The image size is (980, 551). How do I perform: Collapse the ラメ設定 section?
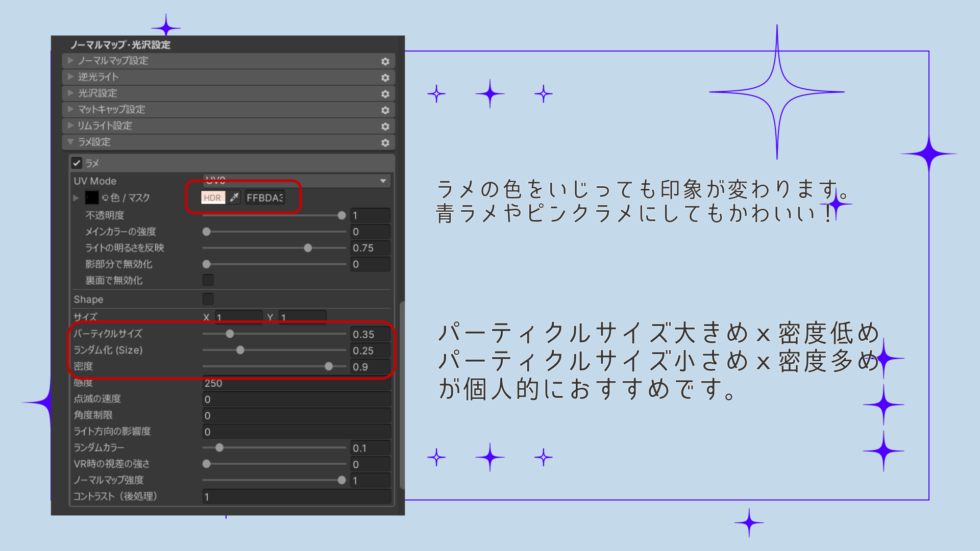[71, 142]
